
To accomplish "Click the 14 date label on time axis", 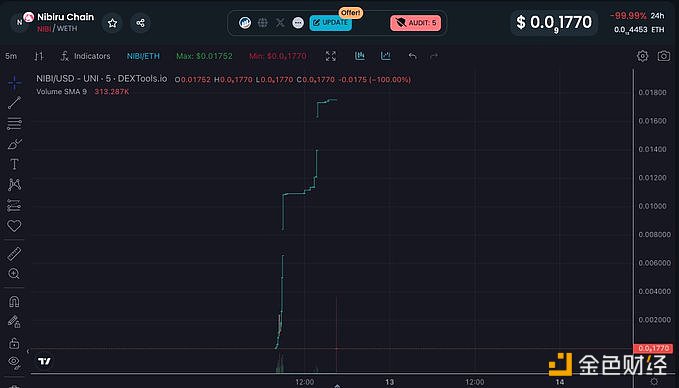I will 560,382.
